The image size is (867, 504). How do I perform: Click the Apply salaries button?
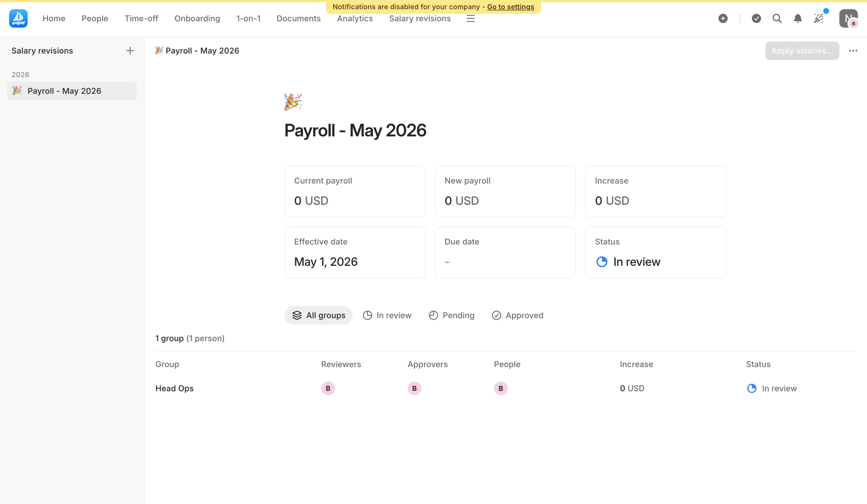[x=802, y=51]
